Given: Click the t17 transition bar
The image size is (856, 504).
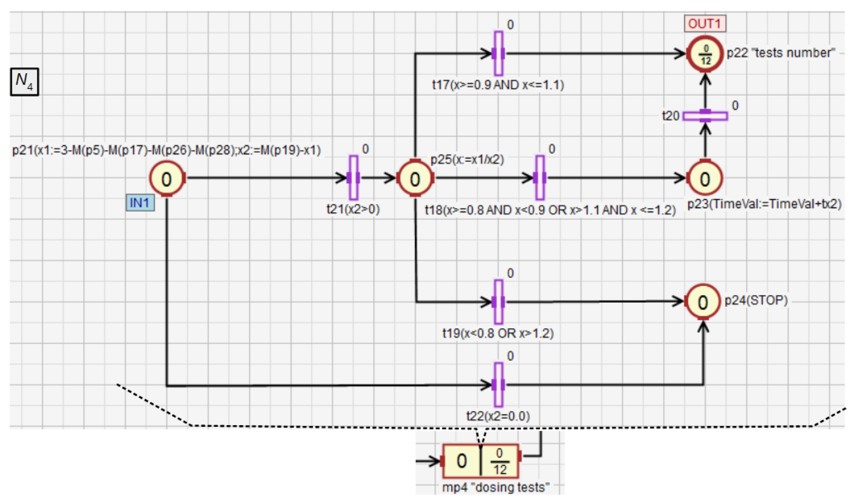Looking at the screenshot, I should 498,54.
